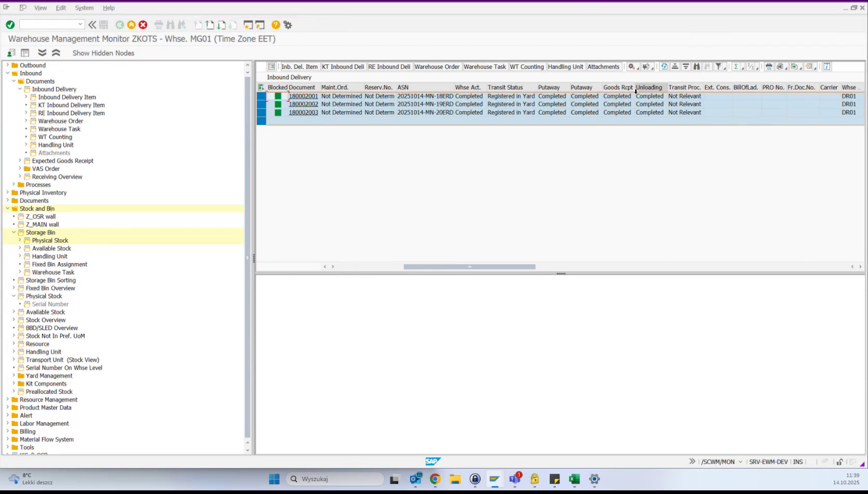The height and width of the screenshot is (494, 868).
Task: Refresh the Inbound Delivery list
Action: pos(664,67)
